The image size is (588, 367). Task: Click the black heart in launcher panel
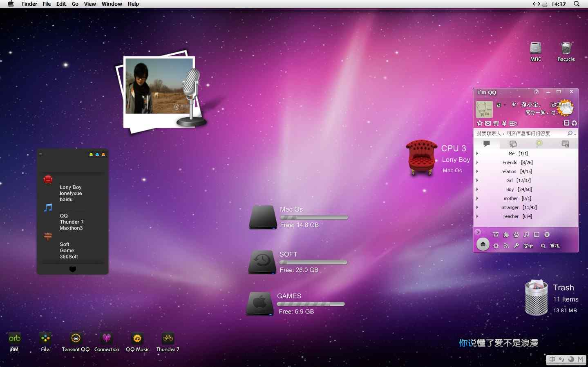coord(73,269)
